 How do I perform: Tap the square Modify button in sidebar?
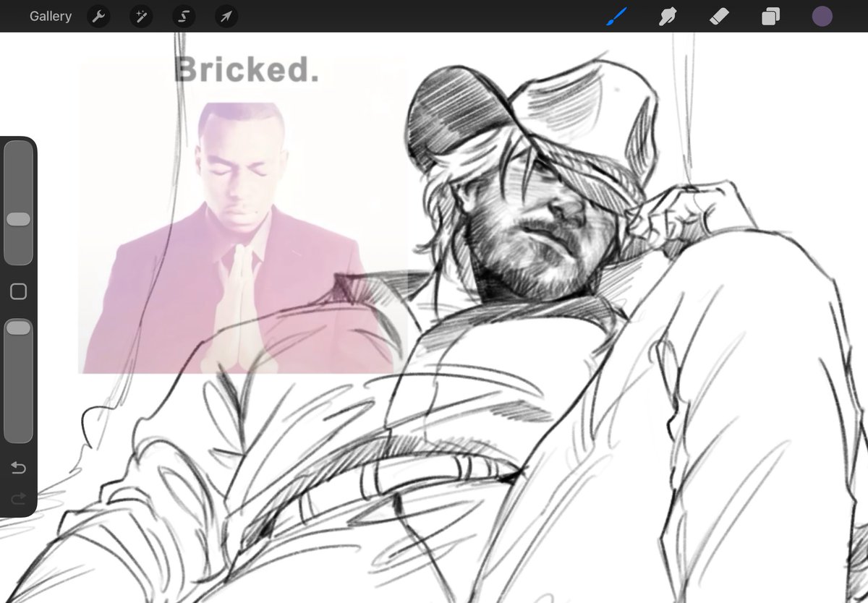pos(18,291)
